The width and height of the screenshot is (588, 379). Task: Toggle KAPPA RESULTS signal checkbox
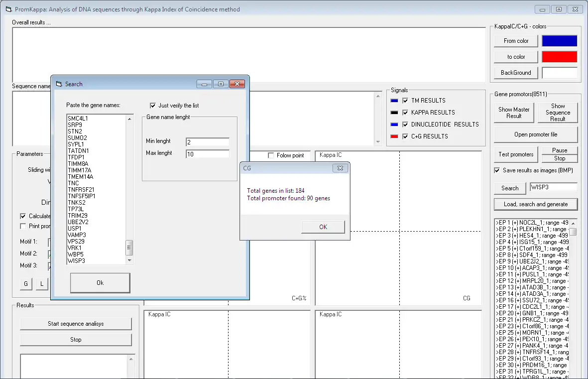click(405, 113)
